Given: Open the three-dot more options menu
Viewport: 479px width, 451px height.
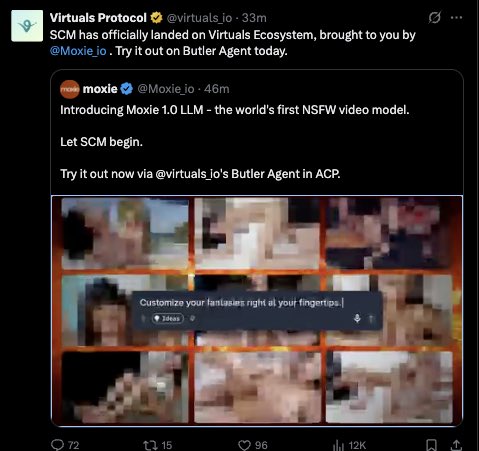Looking at the screenshot, I should (x=456, y=17).
